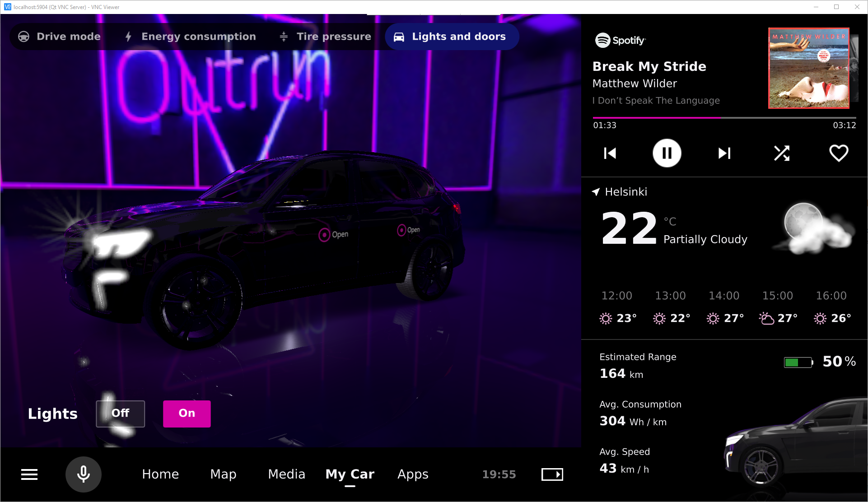Collapse side panel with arrow icon
The width and height of the screenshot is (868, 502).
point(552,474)
